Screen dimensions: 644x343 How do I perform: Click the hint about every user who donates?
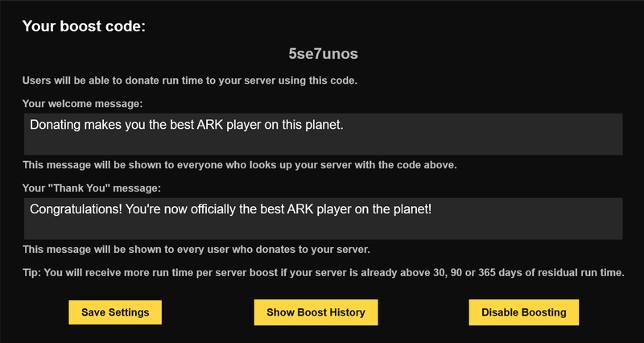tap(196, 250)
